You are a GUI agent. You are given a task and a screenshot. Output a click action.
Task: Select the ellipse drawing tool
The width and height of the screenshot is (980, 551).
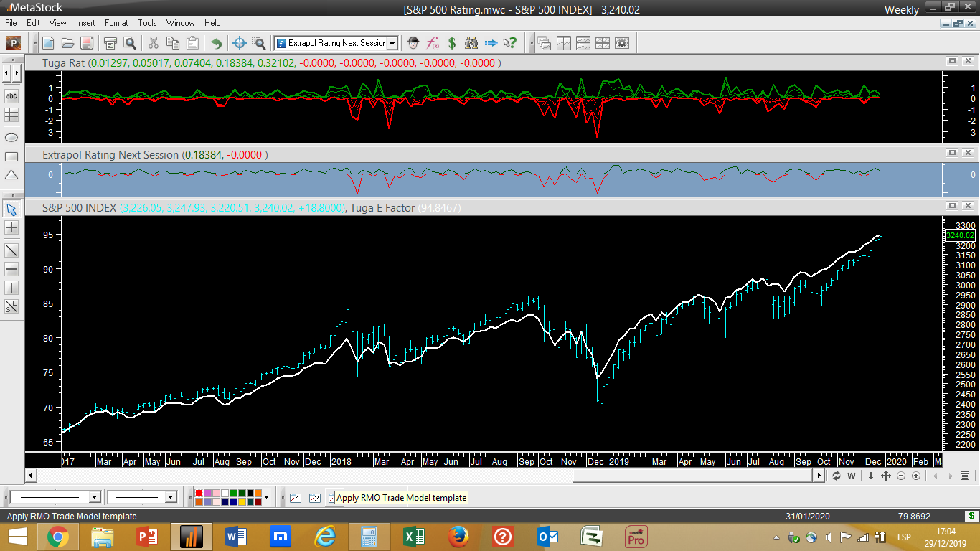11,137
